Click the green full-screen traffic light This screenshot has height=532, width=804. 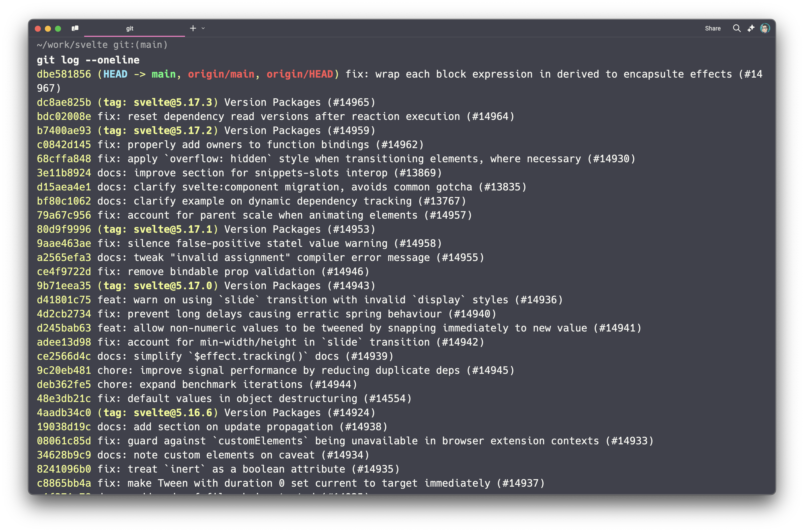[x=58, y=28]
